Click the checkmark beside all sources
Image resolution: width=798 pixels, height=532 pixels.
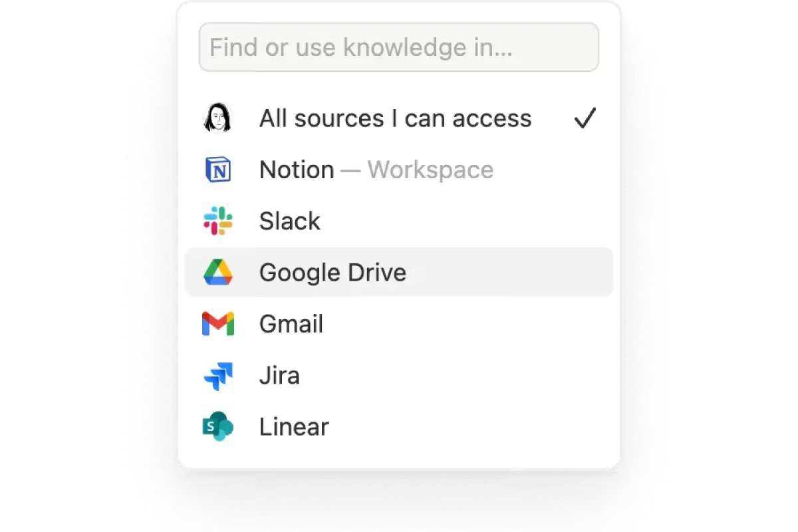click(585, 118)
